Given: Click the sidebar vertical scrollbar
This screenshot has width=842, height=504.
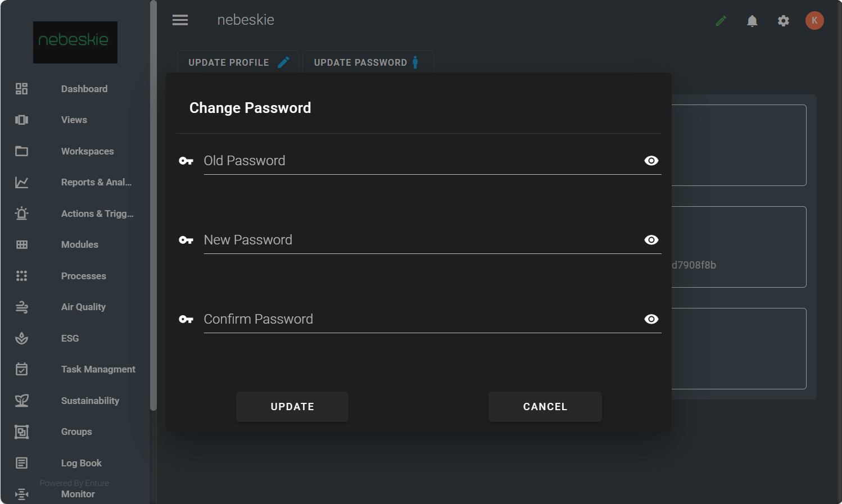Looking at the screenshot, I should [x=153, y=205].
